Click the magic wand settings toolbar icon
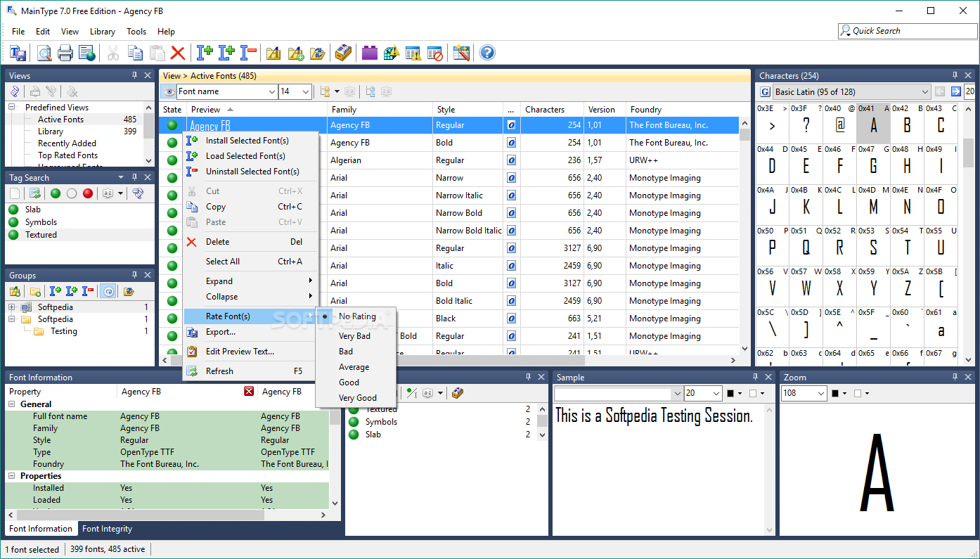This screenshot has width=980, height=559. (461, 53)
